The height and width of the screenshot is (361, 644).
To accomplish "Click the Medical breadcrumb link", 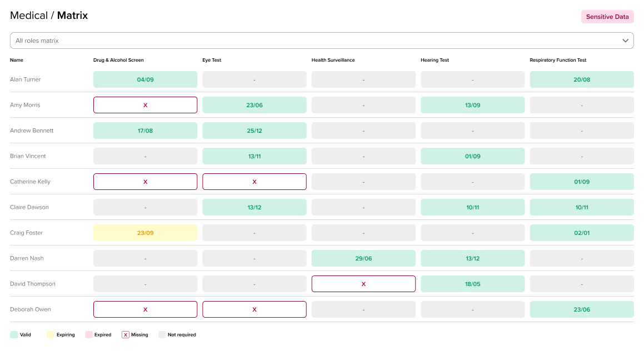I will pos(29,16).
